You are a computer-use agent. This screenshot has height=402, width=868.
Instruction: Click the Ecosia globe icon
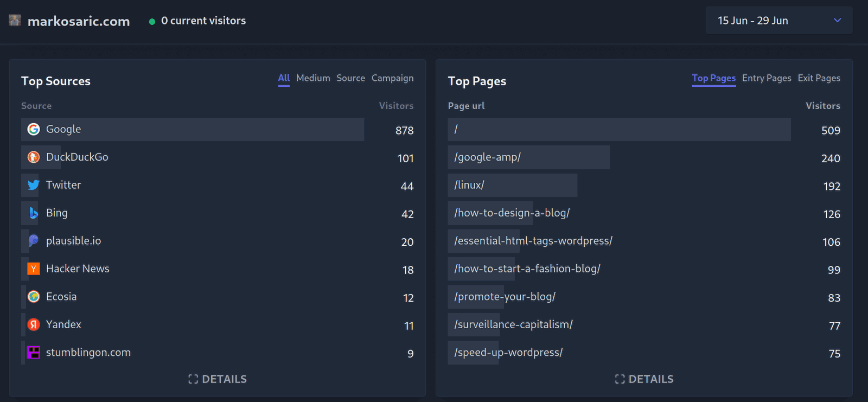pos(34,297)
